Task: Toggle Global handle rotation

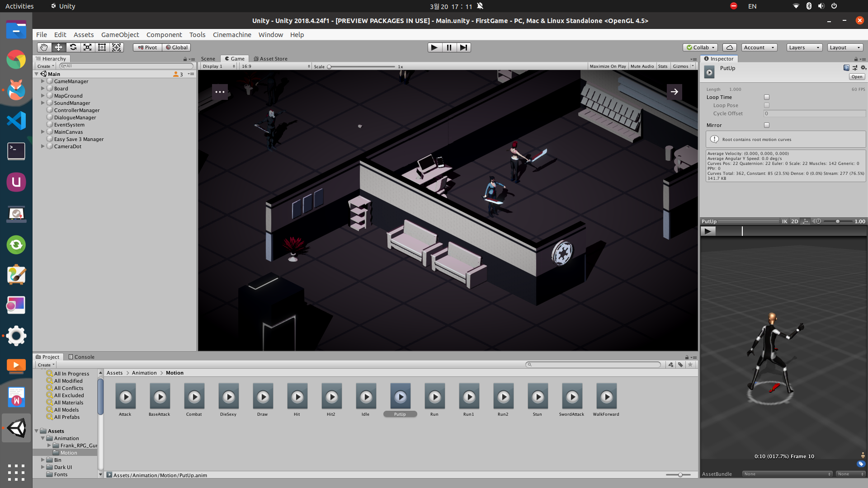Action: 176,47
